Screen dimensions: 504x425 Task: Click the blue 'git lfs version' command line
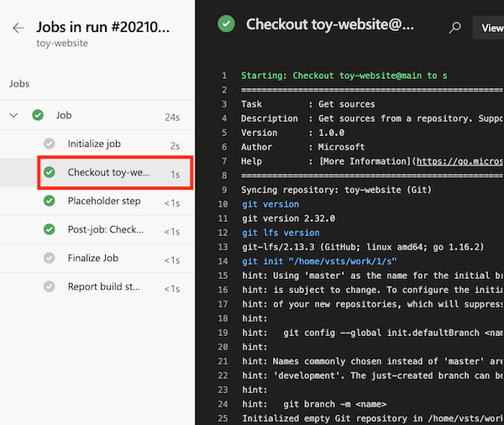pyautogui.click(x=281, y=233)
